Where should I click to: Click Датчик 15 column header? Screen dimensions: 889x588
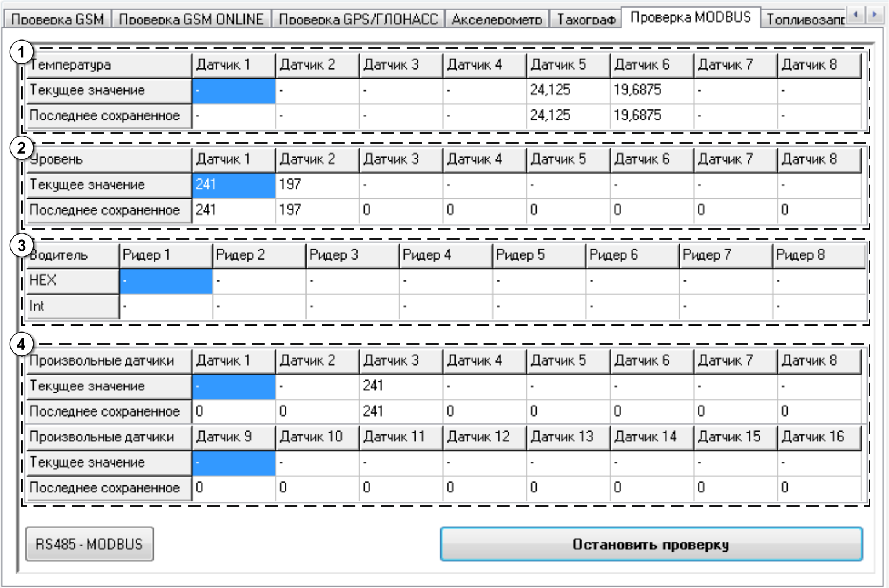pyautogui.click(x=735, y=437)
